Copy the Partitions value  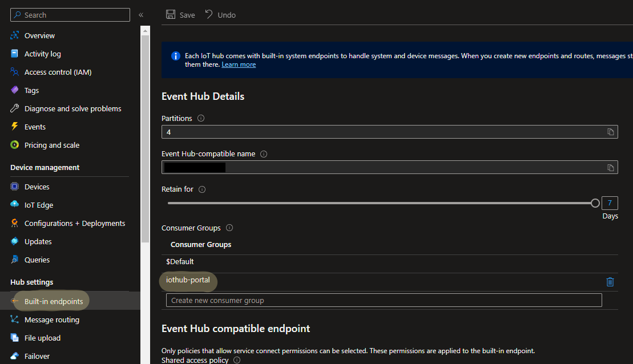610,132
